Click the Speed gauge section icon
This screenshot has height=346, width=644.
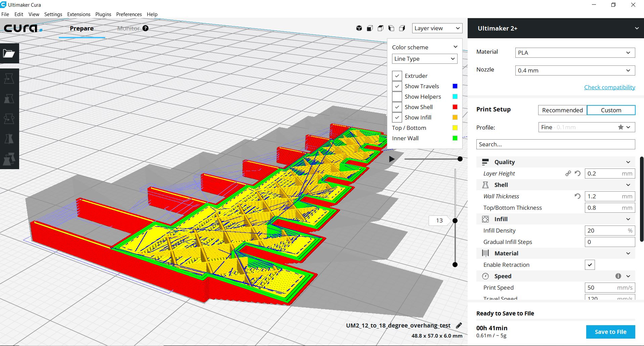(485, 276)
